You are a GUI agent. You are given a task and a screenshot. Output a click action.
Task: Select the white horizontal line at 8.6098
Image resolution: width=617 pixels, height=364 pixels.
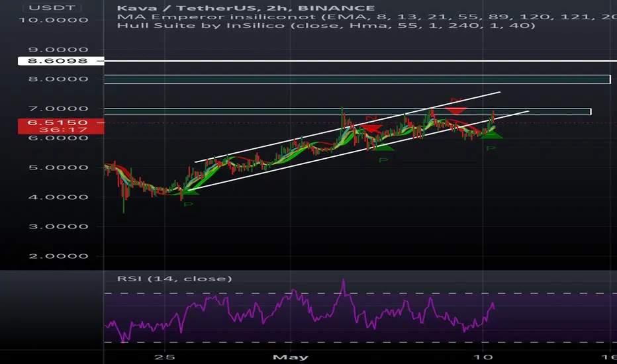(x=360, y=61)
